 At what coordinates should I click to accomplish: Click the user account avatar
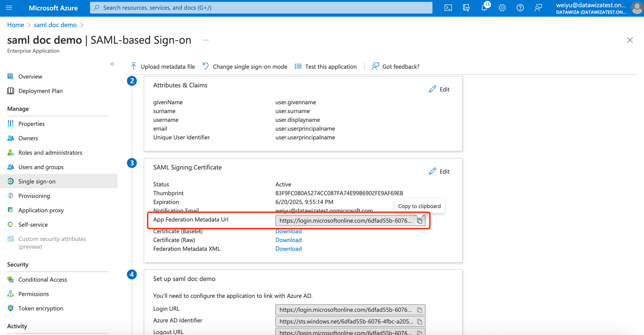[x=637, y=8]
